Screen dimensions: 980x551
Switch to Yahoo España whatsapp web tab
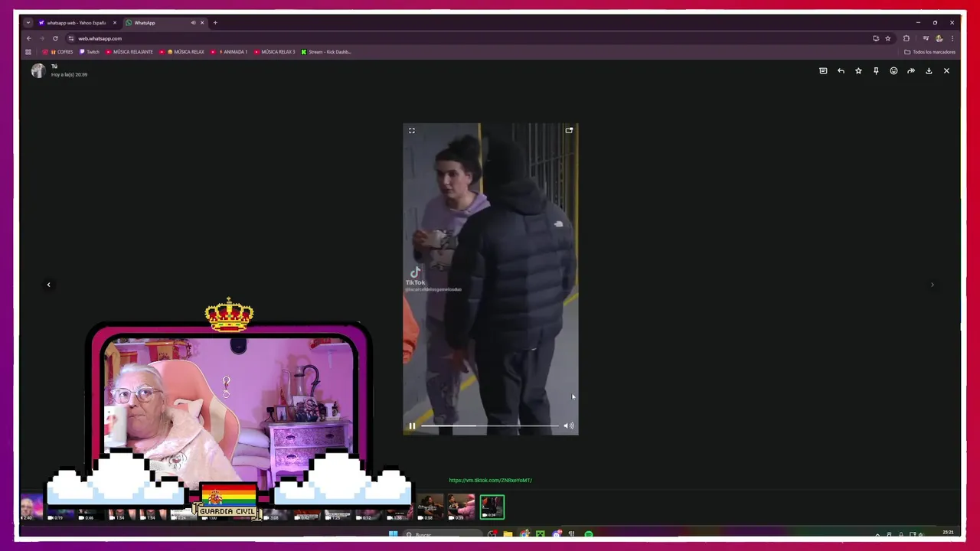coord(75,23)
